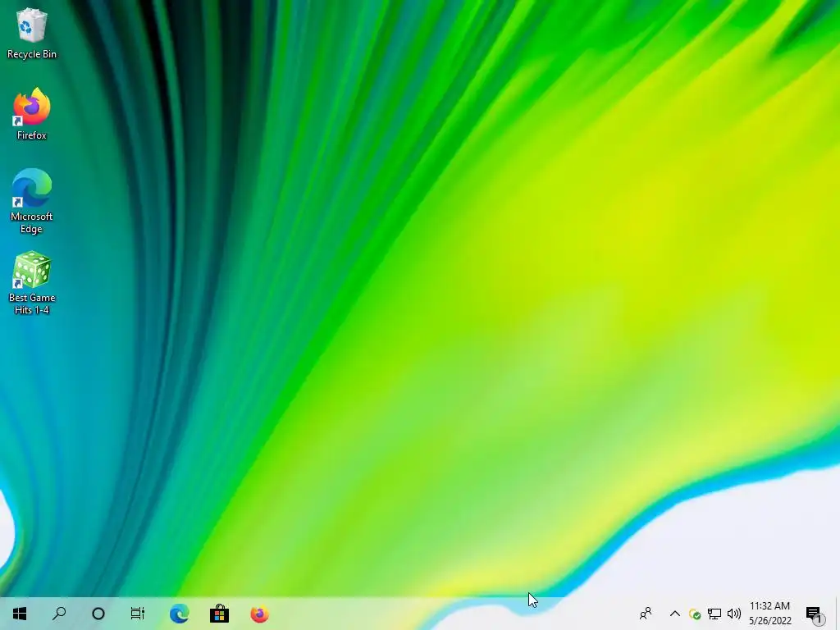The height and width of the screenshot is (630, 840).
Task: Select the Firefox desktop shortcut
Action: (32, 114)
